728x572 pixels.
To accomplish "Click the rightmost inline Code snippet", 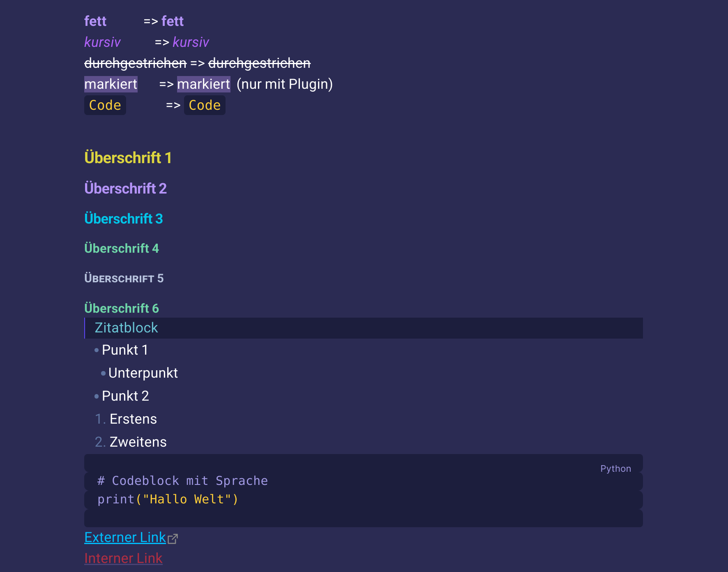I will pyautogui.click(x=205, y=105).
